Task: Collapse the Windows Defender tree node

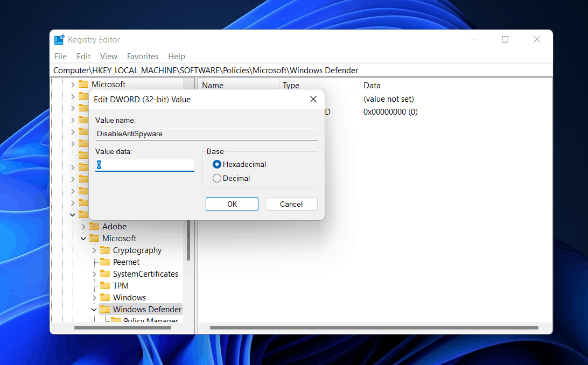Action: (94, 310)
